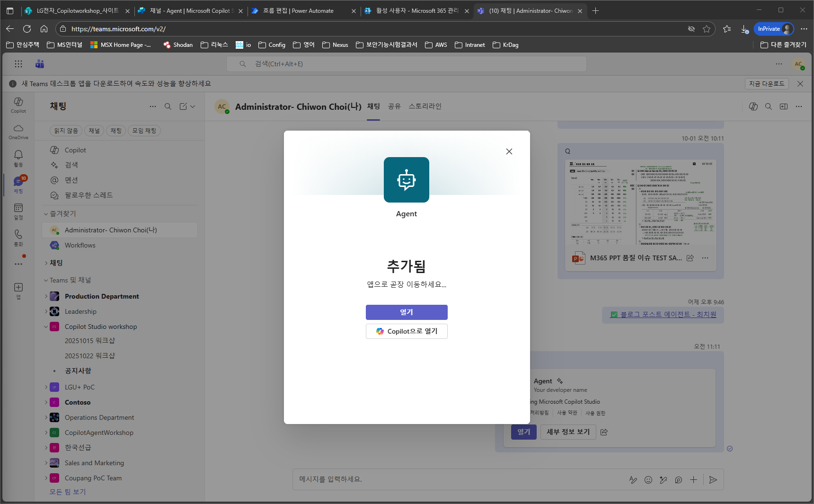Select the 채널 filter chip
The height and width of the screenshot is (504, 814).
coord(94,131)
